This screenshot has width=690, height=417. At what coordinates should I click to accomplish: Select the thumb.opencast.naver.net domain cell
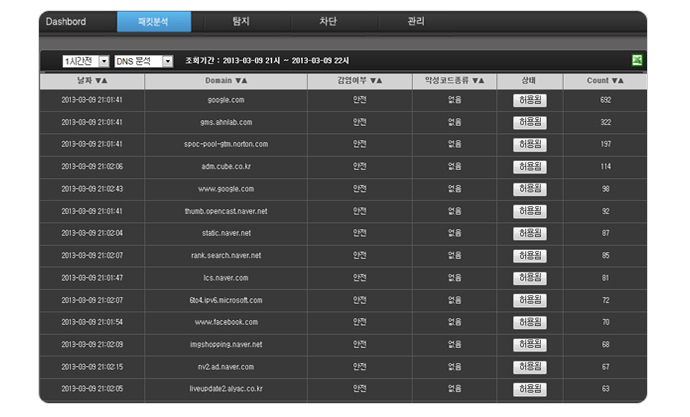pos(226,212)
